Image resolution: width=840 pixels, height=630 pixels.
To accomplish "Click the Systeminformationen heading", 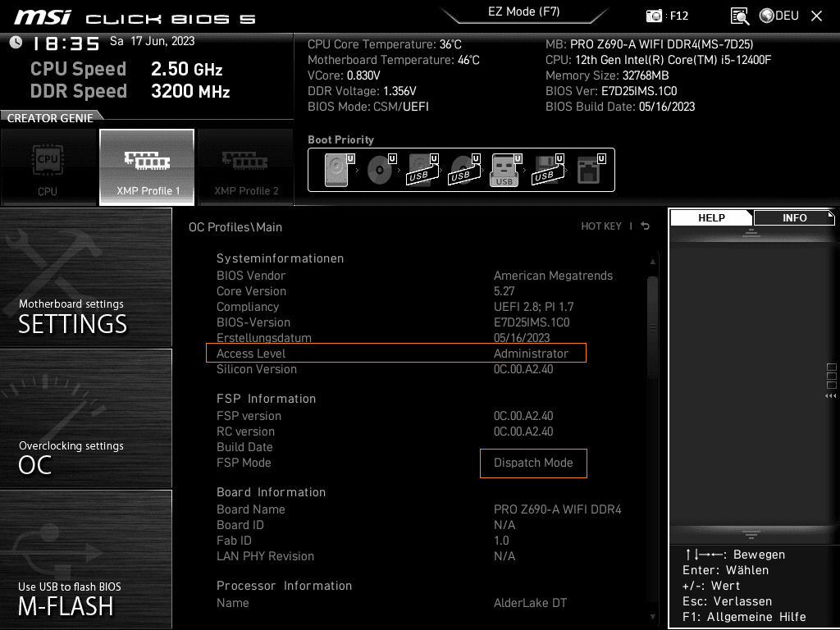I will (x=281, y=258).
